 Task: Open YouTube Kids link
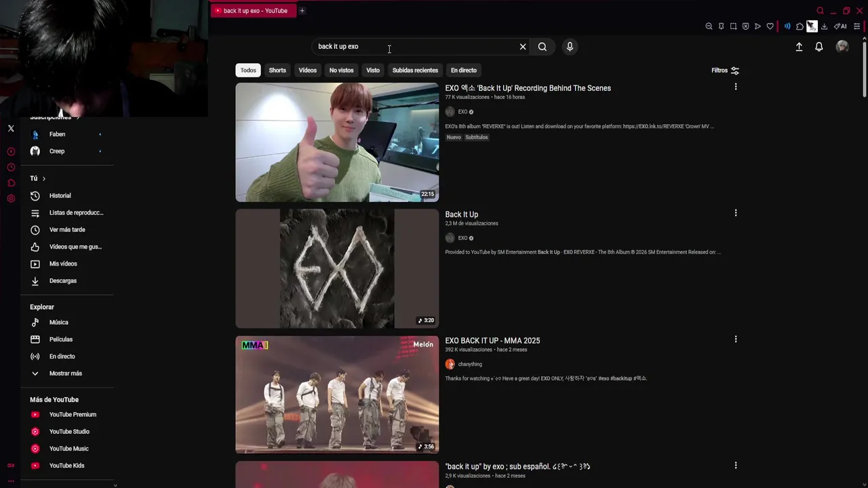pyautogui.click(x=66, y=466)
